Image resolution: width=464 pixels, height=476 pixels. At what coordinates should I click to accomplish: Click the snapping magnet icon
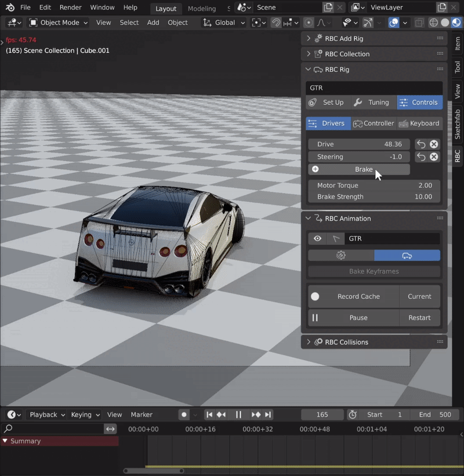click(x=276, y=23)
